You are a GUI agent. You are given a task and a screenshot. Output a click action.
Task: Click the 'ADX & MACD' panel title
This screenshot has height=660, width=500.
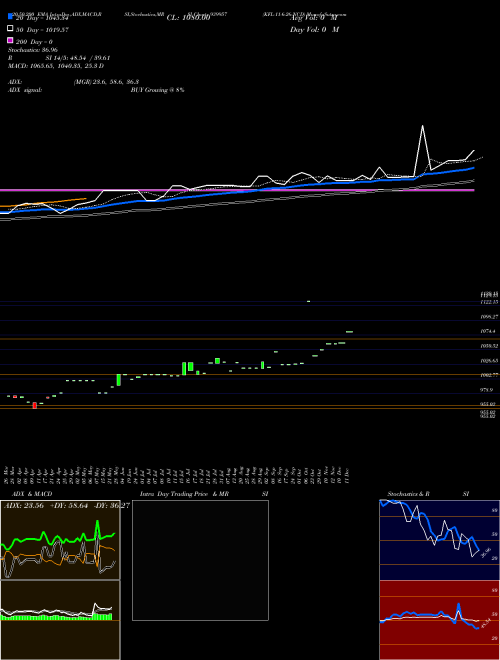[x=32, y=494]
